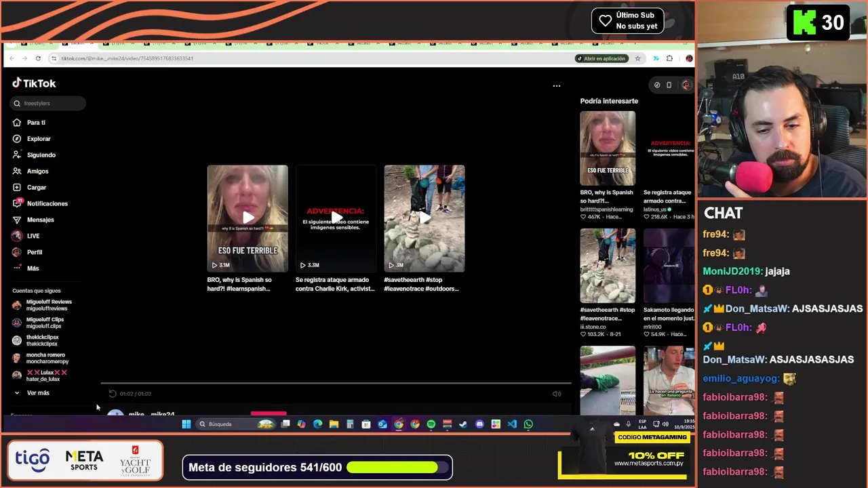Bookmark the page with star icon
Image resolution: width=868 pixels, height=488 pixels.
[637, 58]
